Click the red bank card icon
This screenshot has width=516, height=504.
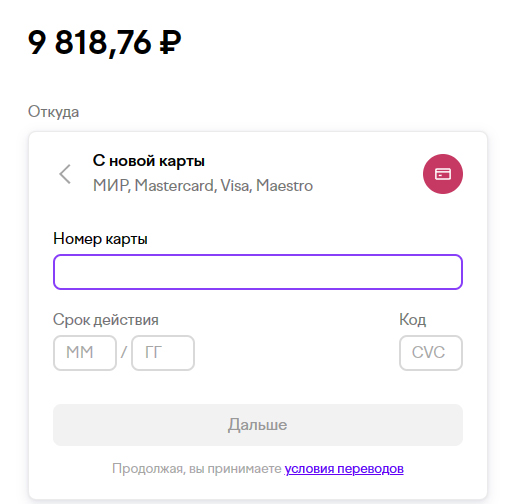[443, 174]
